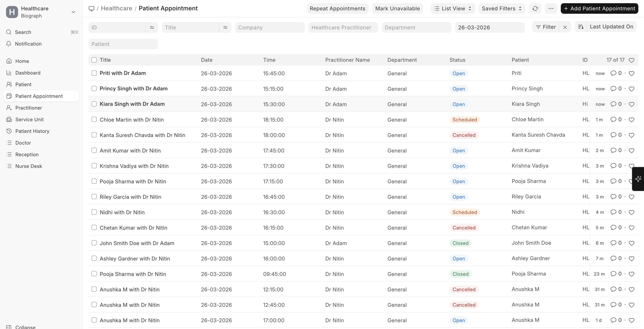Expand the List View dropdown

pyautogui.click(x=452, y=8)
